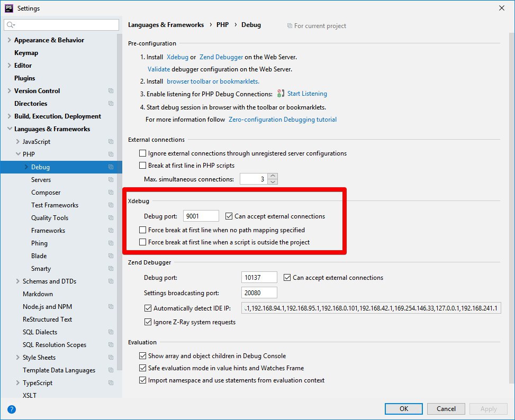The height and width of the screenshot is (420, 515).
Task: Collapse the Languages & Frameworks tree node
Action: point(10,129)
